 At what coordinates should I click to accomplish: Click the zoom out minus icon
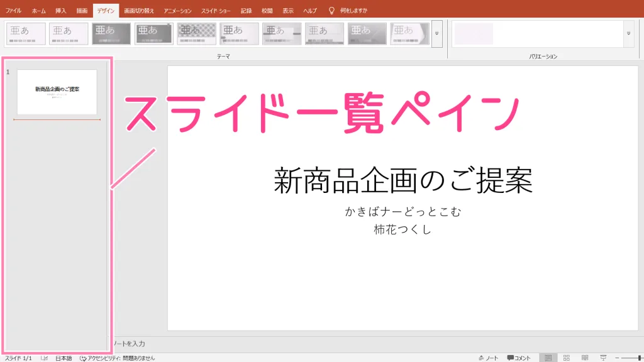pos(617,358)
